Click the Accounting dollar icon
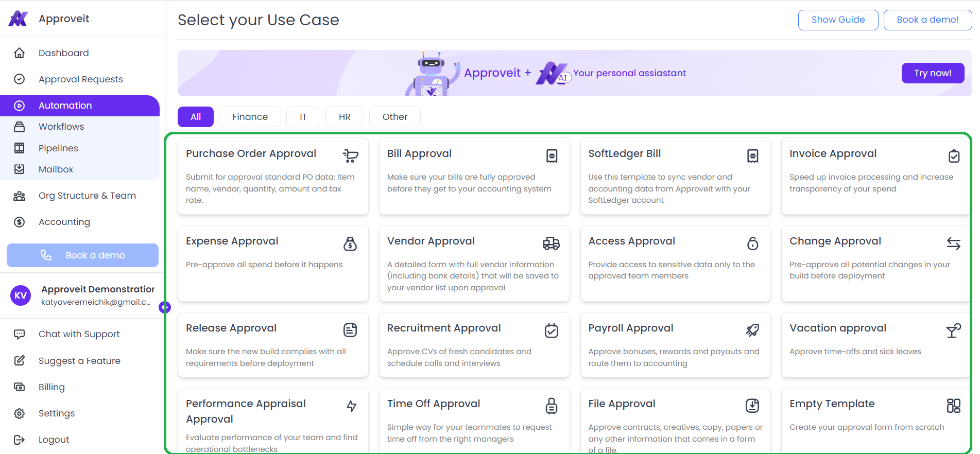This screenshot has height=454, width=980. pos(19,222)
